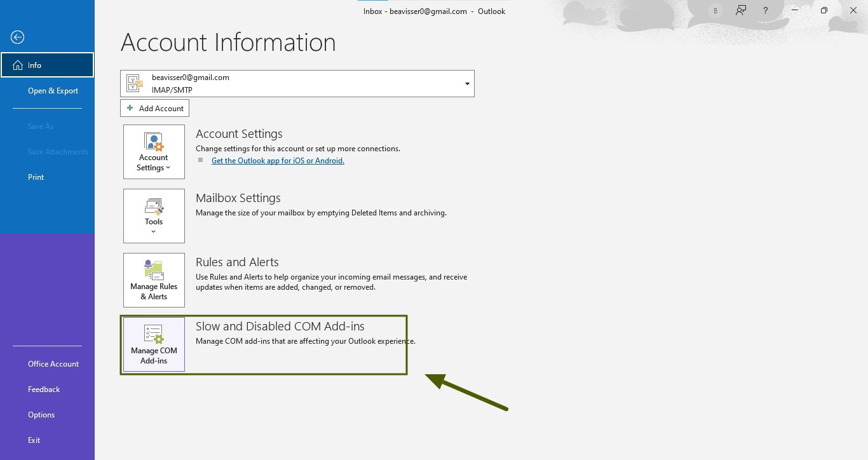This screenshot has height=460, width=868.
Task: Click the user profile B avatar
Action: tap(716, 11)
